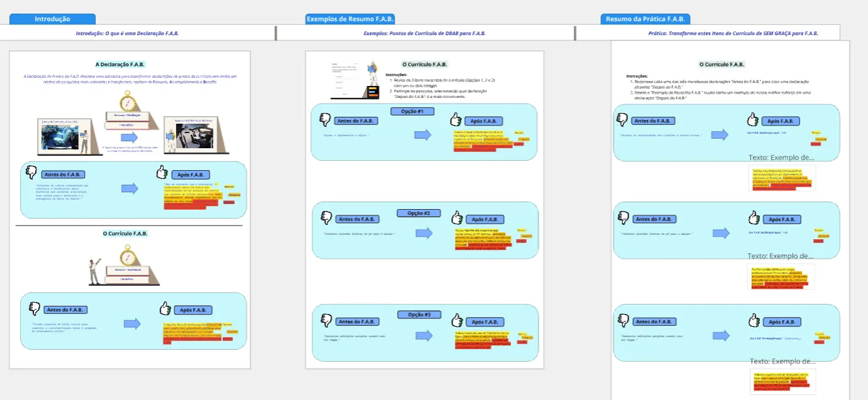Click the thumbs-up icon in Opção #3

tap(458, 320)
